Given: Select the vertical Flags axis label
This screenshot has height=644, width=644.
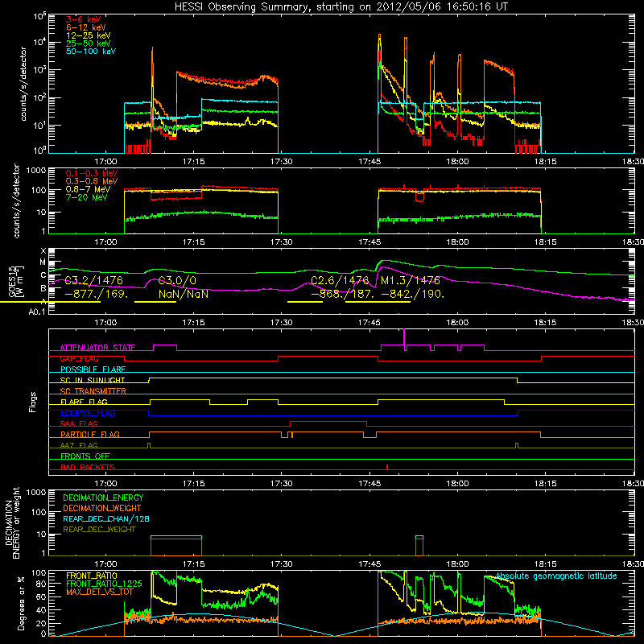Looking at the screenshot, I should tap(32, 402).
